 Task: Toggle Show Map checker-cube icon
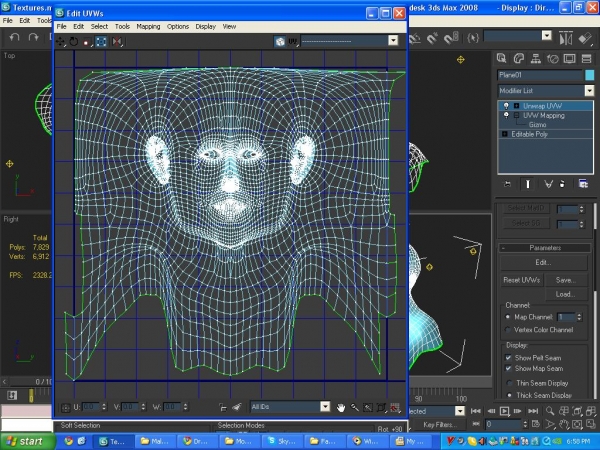[280, 41]
